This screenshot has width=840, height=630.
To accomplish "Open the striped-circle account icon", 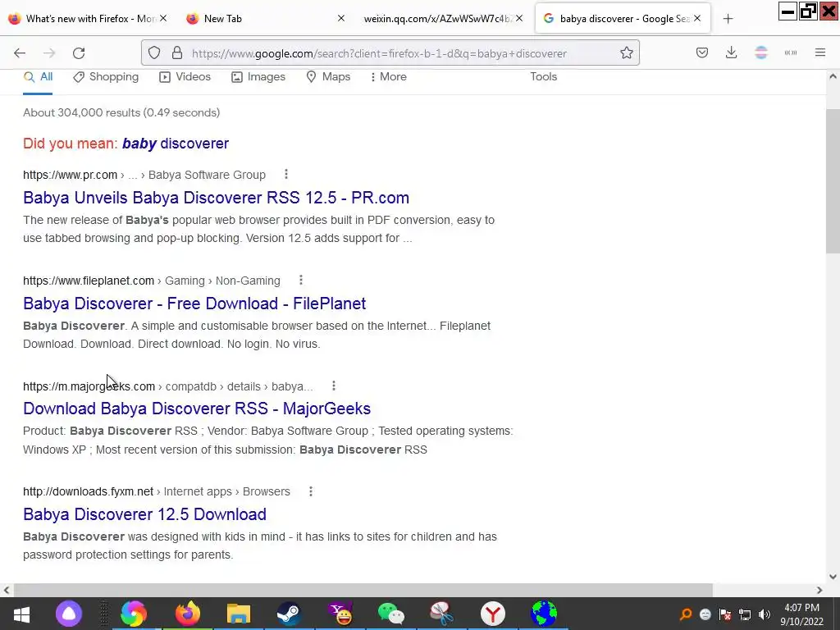I will 761,53.
